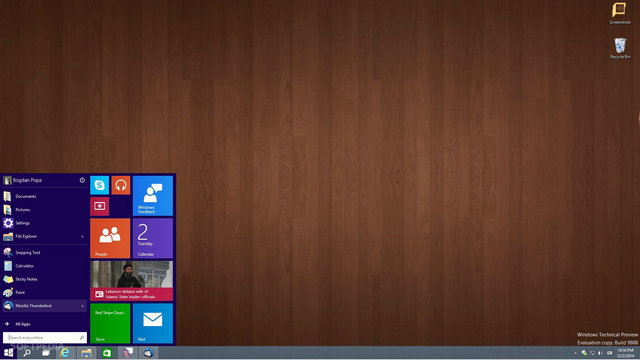
Task: Select the Recycle Bin desktop icon
Action: pyautogui.click(x=620, y=48)
